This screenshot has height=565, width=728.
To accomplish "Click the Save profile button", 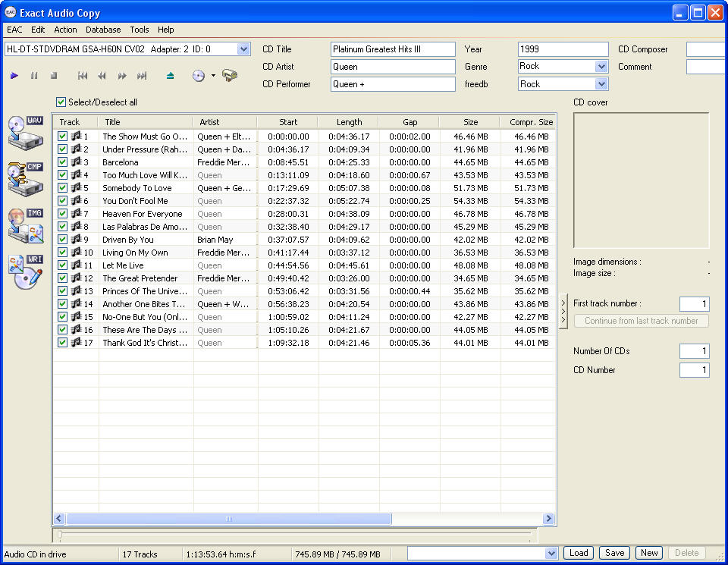I will [614, 553].
